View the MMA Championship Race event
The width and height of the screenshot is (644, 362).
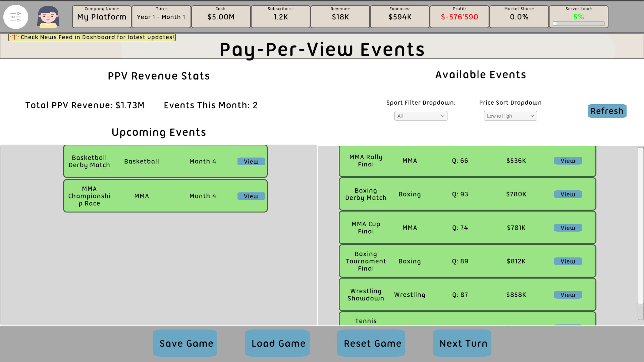251,196
